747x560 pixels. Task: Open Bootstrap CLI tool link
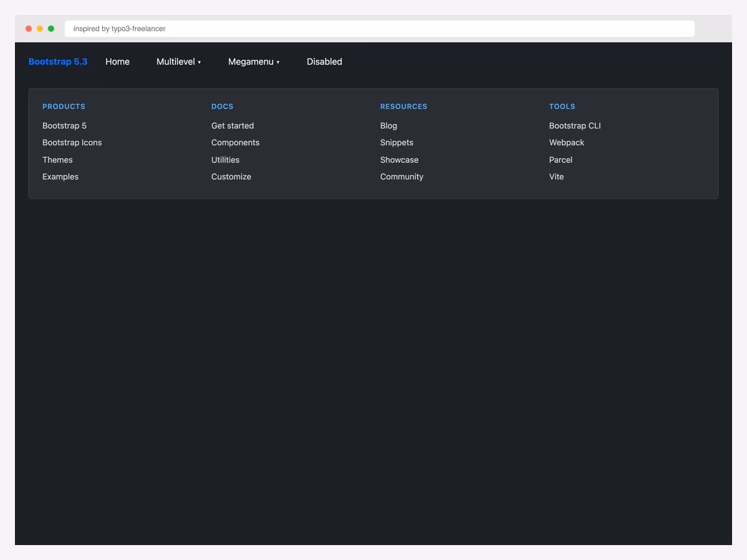(575, 126)
